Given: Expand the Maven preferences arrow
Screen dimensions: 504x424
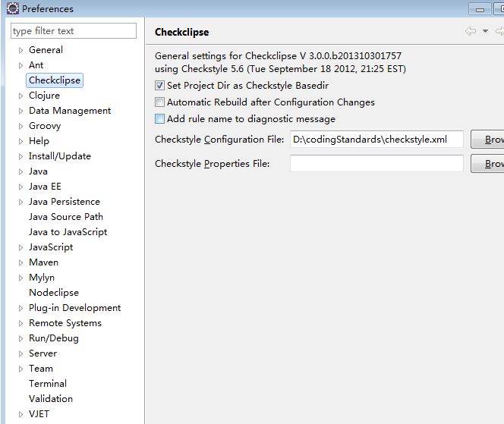Looking at the screenshot, I should click(x=21, y=262).
